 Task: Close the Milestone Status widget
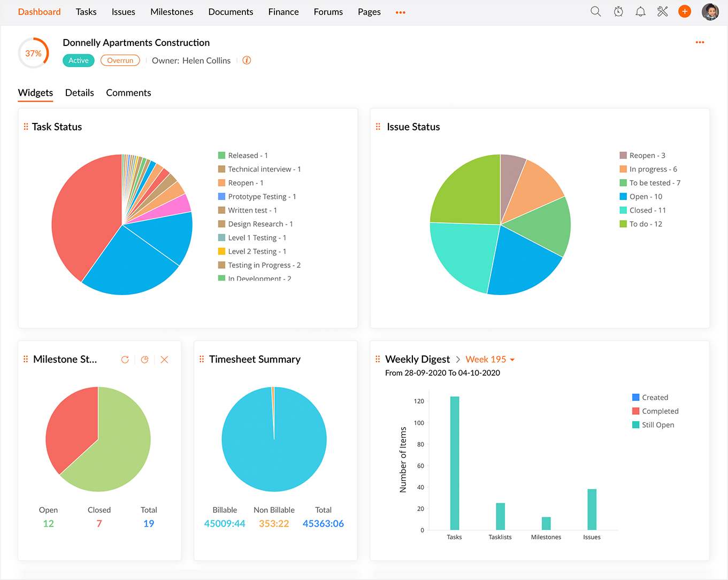coord(164,360)
